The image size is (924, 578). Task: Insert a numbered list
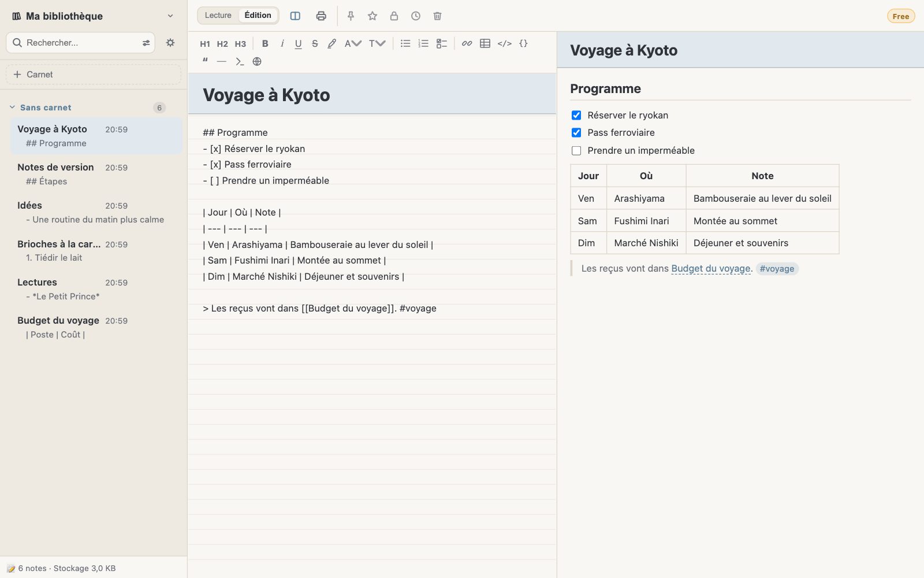[423, 43]
